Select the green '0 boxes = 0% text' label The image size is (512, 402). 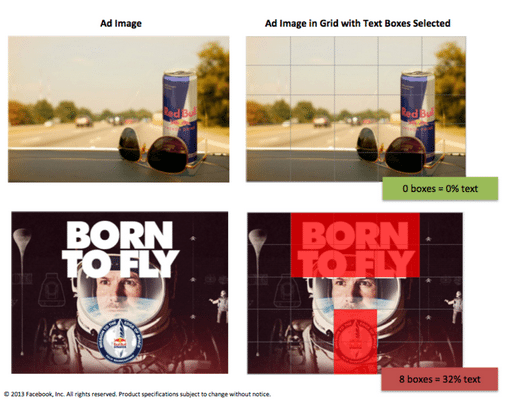pos(440,189)
